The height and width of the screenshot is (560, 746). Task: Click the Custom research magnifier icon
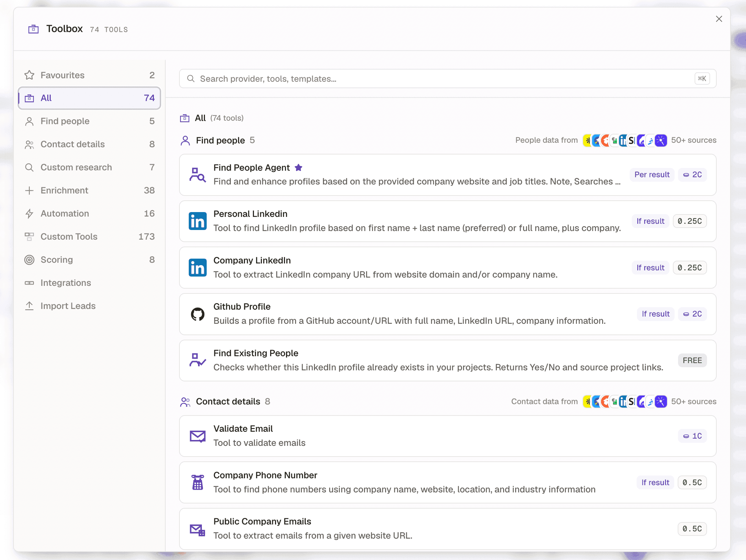pyautogui.click(x=29, y=167)
